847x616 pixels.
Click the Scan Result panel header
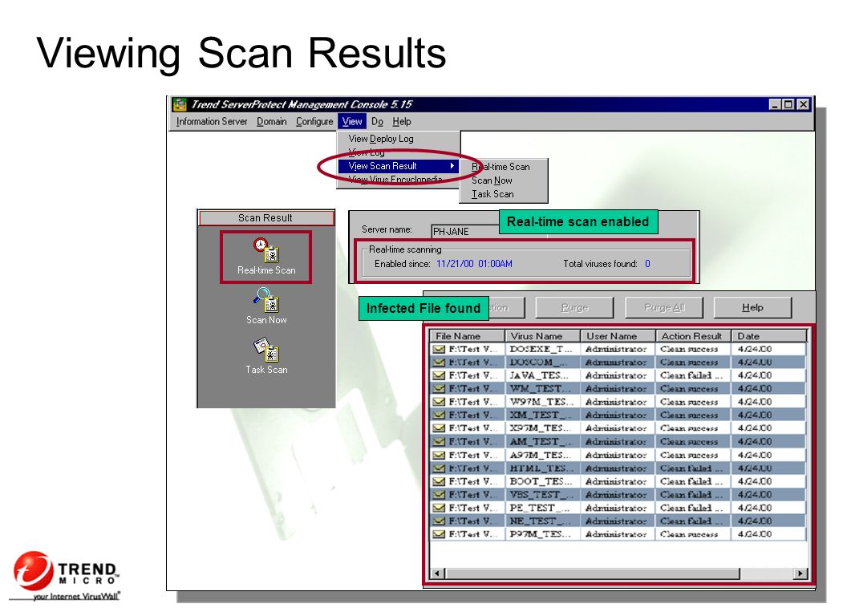[x=265, y=217]
